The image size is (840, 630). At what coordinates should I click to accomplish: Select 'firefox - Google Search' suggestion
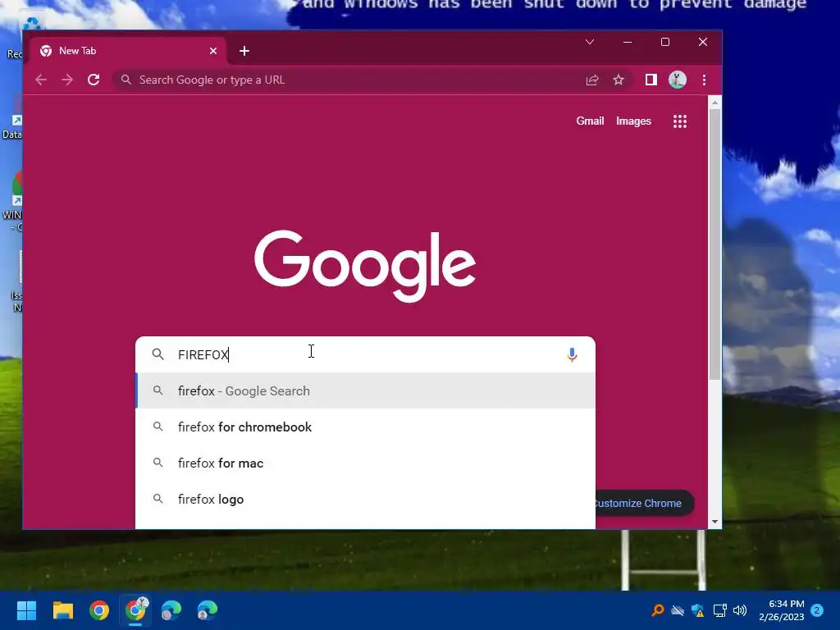coord(365,391)
